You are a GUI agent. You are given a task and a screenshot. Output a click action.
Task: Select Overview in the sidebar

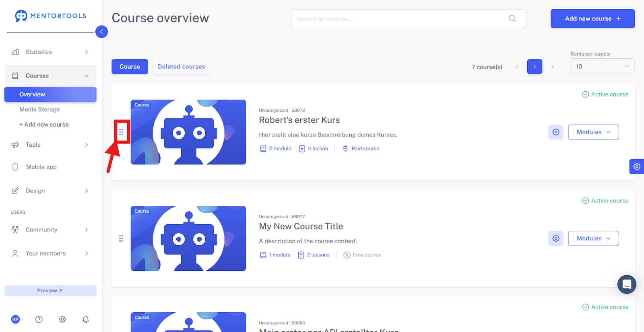click(50, 94)
